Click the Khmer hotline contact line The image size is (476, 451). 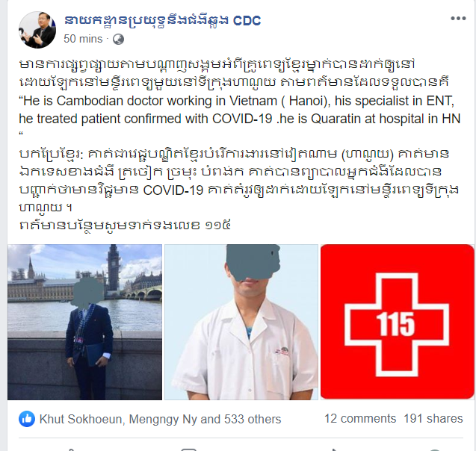[125, 225]
